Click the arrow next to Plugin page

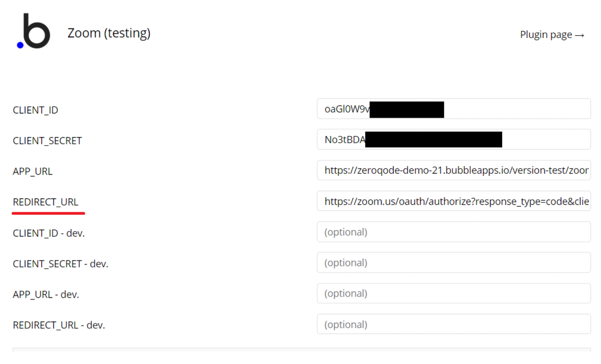[579, 36]
